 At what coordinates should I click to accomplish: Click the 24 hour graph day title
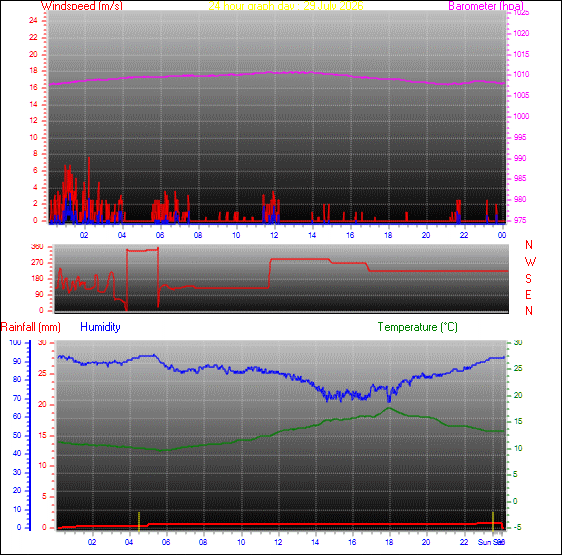(286, 6)
